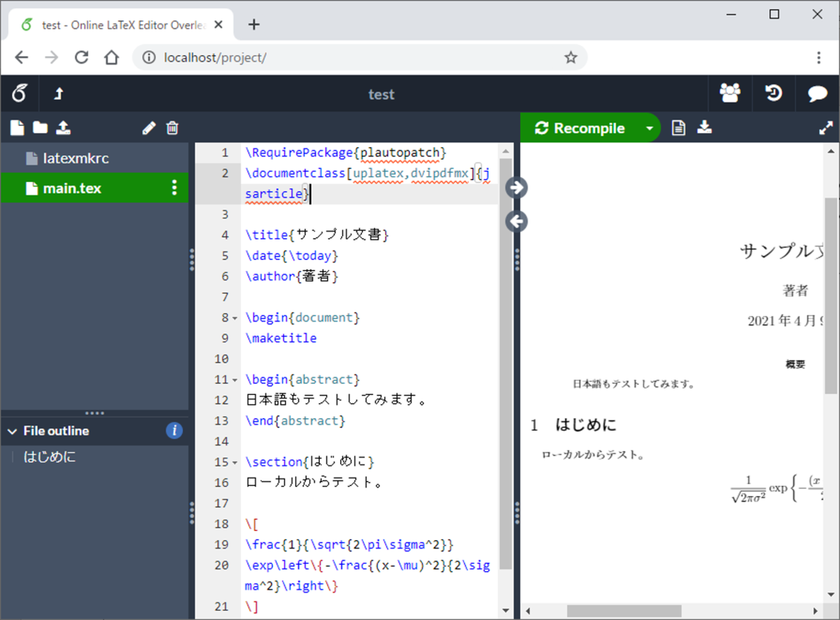This screenshot has width=840, height=620.
Task: Fold the abstract block at line 11
Action: click(x=234, y=380)
